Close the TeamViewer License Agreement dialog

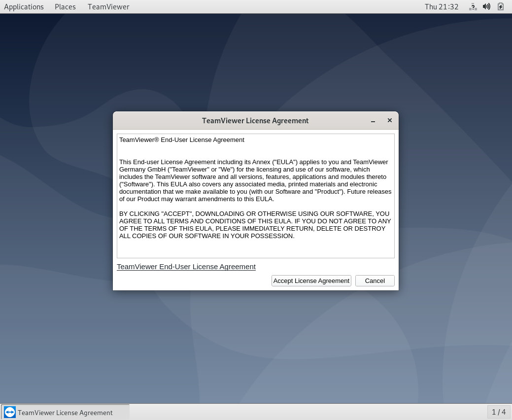point(390,120)
